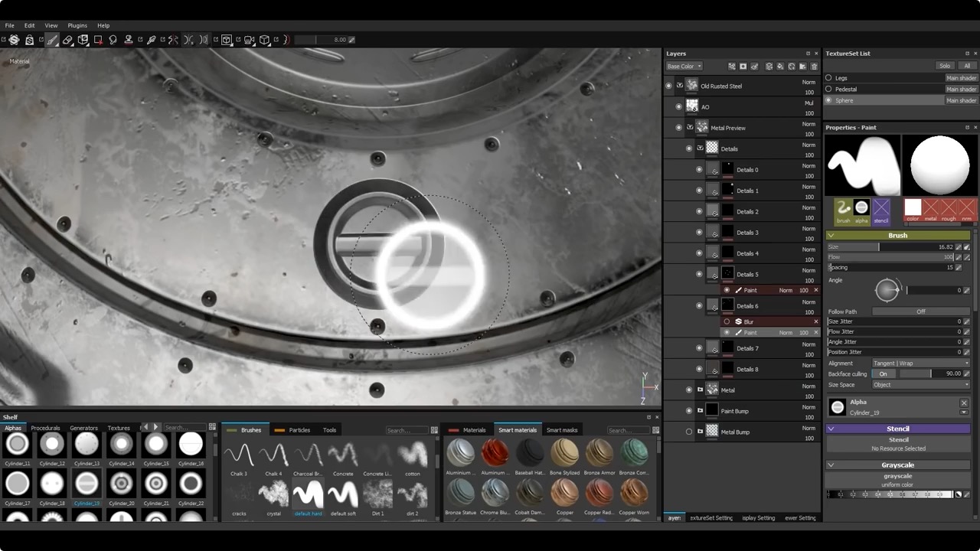Open the Size Space Object dropdown

(x=921, y=384)
